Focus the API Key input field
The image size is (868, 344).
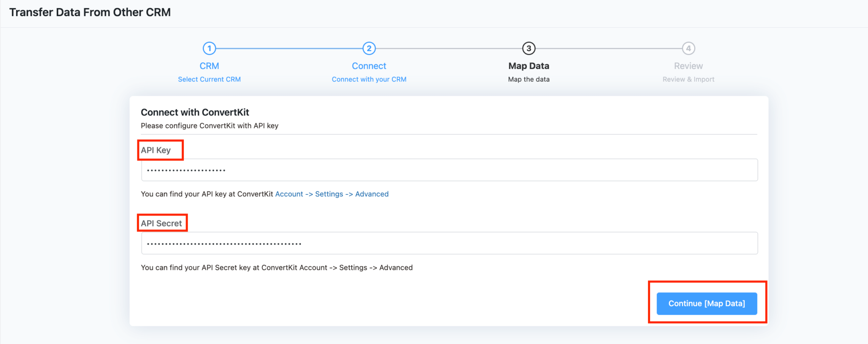pyautogui.click(x=449, y=170)
